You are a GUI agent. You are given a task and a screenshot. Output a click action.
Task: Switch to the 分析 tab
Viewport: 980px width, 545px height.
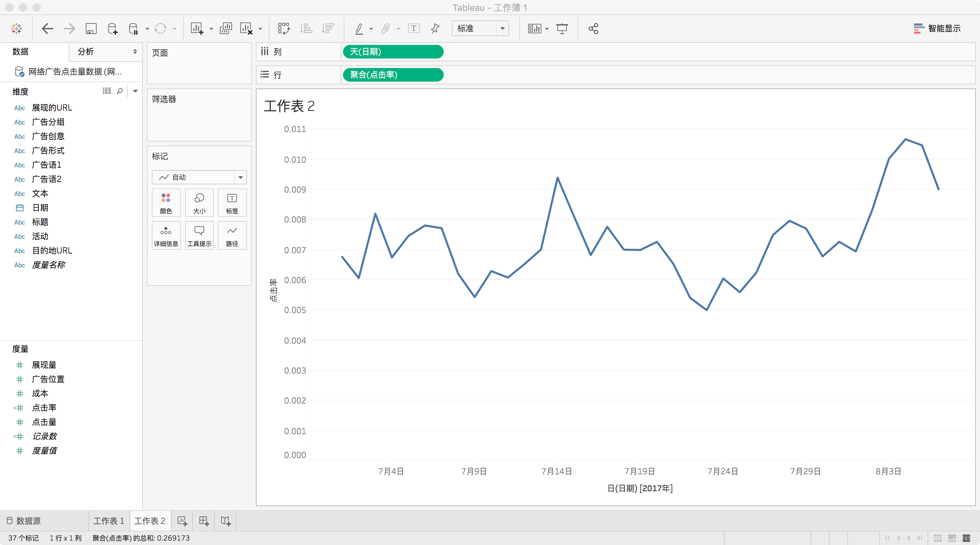(x=86, y=52)
